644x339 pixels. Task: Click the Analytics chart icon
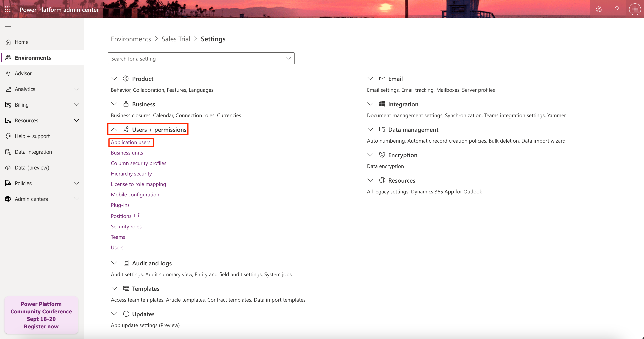tap(8, 89)
